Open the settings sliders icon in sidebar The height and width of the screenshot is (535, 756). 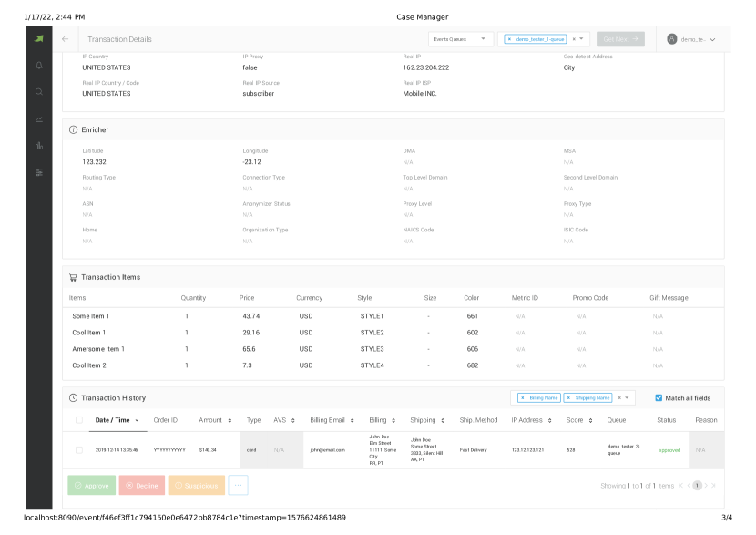pos(39,172)
